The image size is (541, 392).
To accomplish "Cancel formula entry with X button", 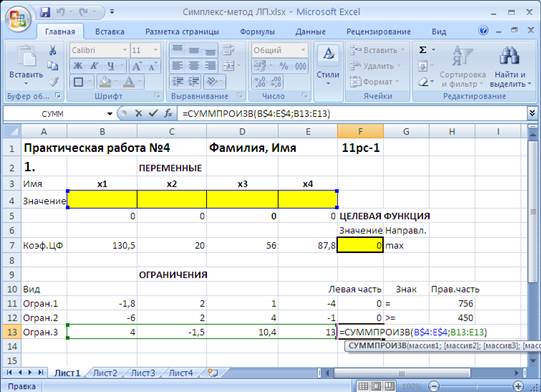I will pos(138,113).
